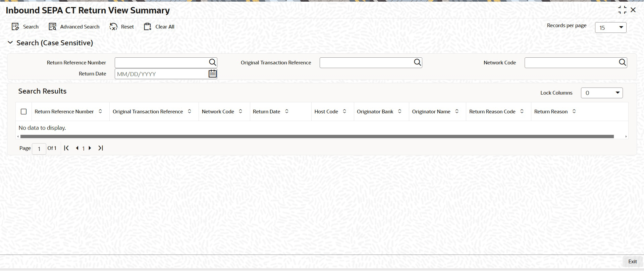Viewport: 644px width, 273px height.
Task: Go to the previous page
Action: 77,148
